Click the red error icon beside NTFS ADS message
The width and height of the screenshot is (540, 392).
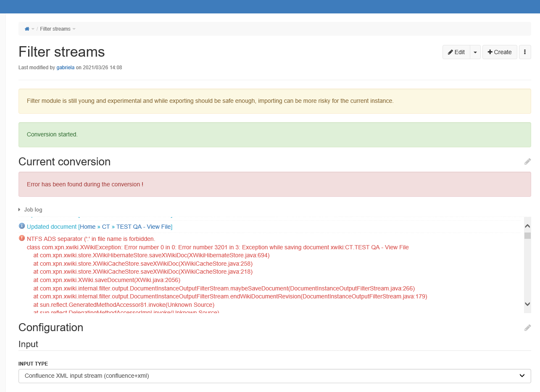(x=22, y=238)
